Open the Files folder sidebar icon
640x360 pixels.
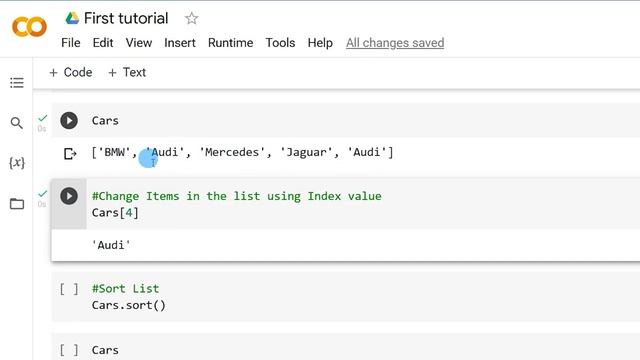pos(17,203)
